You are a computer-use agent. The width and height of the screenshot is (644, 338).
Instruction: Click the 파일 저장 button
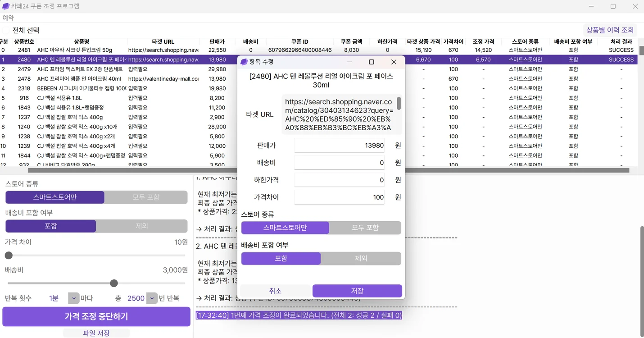96,333
